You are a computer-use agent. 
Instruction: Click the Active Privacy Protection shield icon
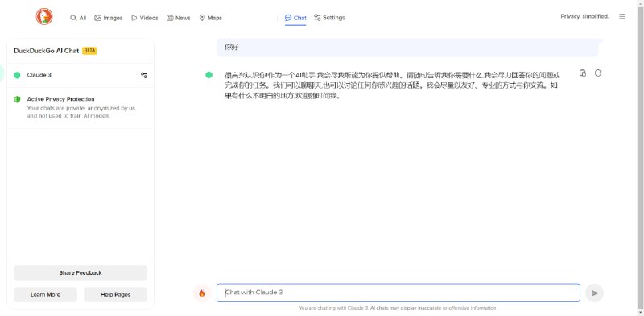pos(17,99)
